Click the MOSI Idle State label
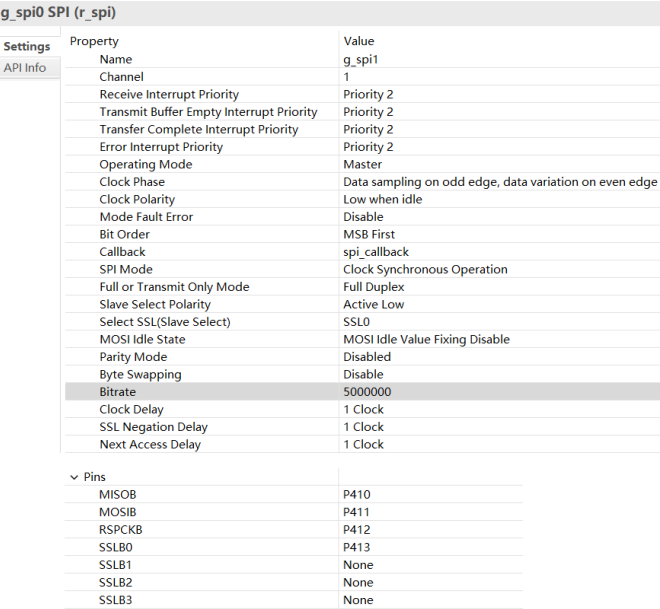Image resolution: width=660 pixels, height=609 pixels. pyautogui.click(x=142, y=339)
